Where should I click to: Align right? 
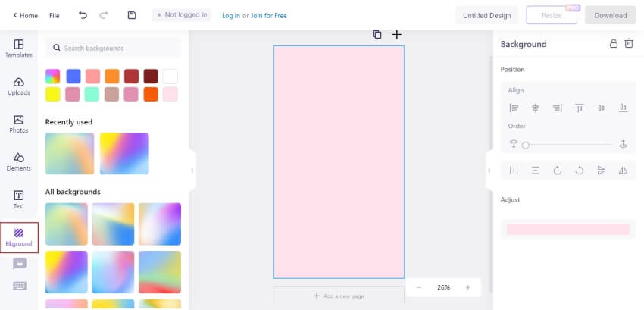tap(558, 108)
